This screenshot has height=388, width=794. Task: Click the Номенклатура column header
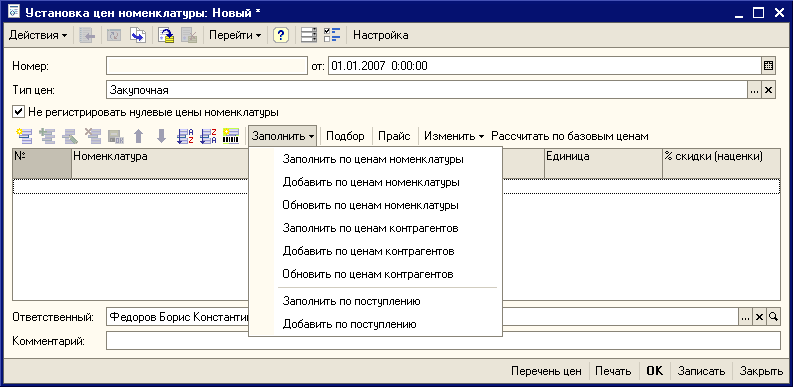pyautogui.click(x=160, y=164)
